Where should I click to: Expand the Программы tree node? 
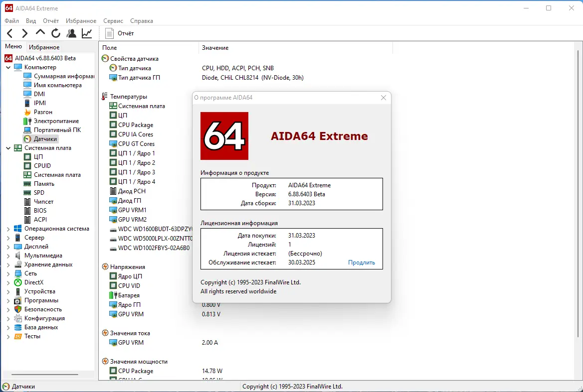pos(8,301)
